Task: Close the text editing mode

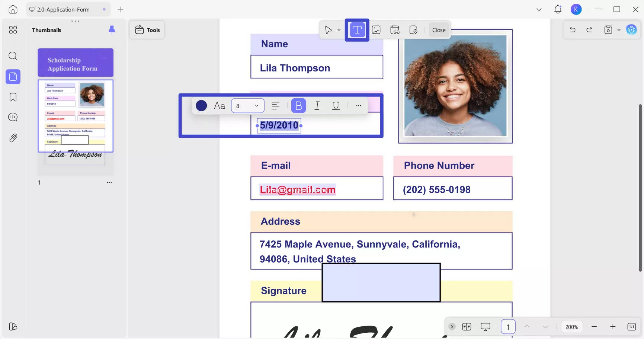Action: point(439,30)
